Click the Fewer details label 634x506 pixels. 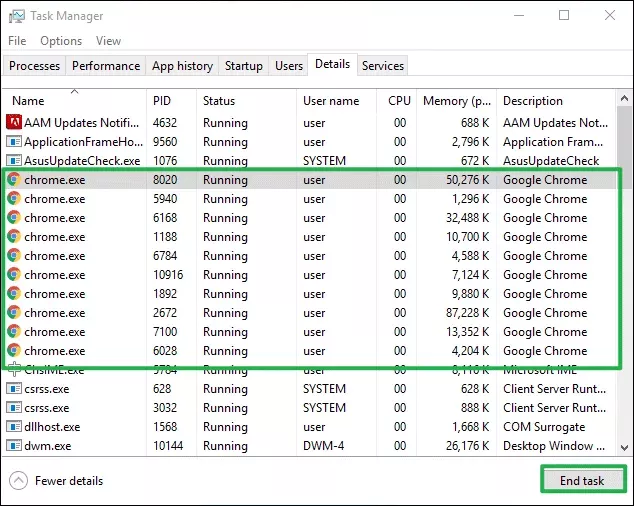tap(69, 481)
